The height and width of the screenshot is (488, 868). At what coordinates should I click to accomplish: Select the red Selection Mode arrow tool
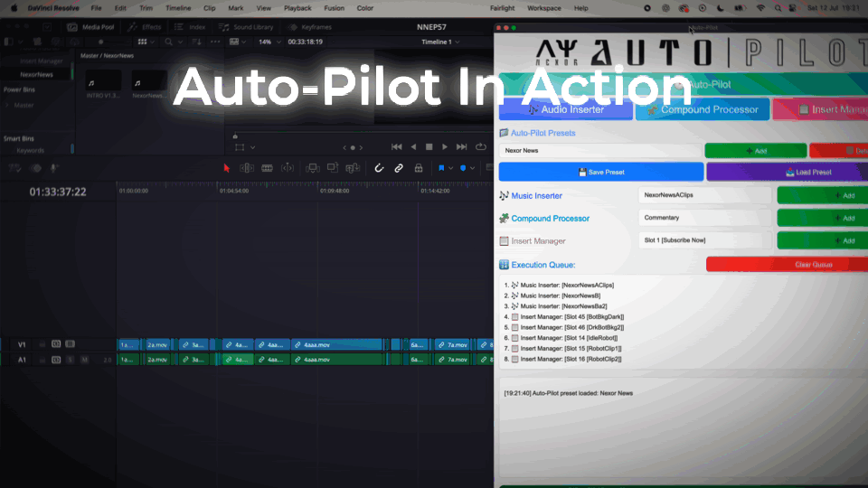tap(226, 168)
